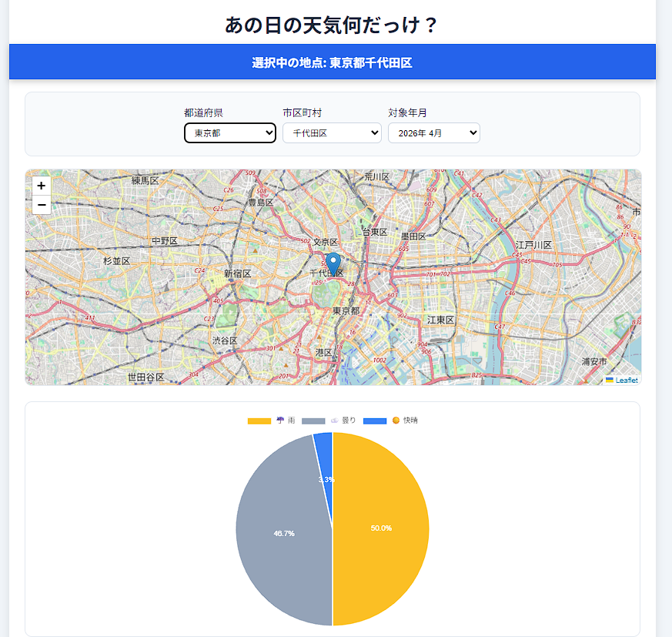672x637 pixels.
Task: Click 杉並区 label on the map
Action: tap(116, 261)
